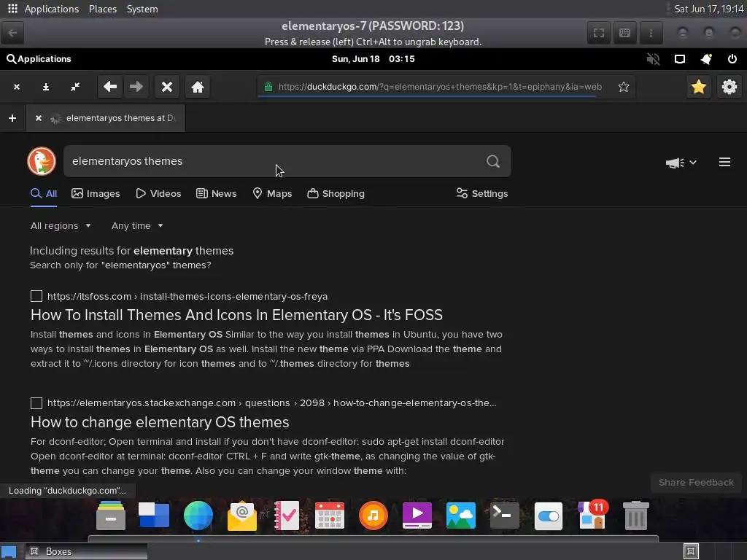This screenshot has height=560, width=747.
Task: Launch Tasks app from the dock
Action: pos(286,516)
